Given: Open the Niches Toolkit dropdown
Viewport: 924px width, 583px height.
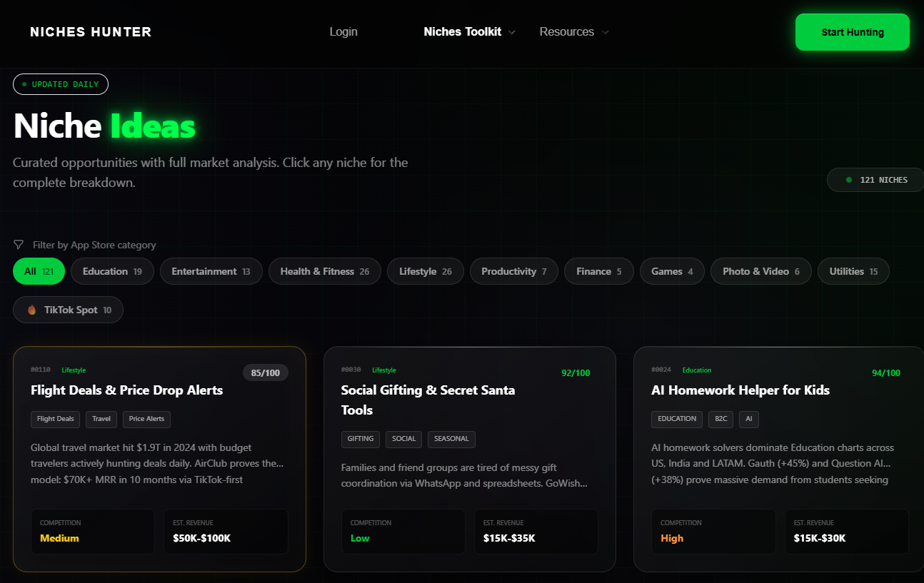Looking at the screenshot, I should tap(468, 31).
